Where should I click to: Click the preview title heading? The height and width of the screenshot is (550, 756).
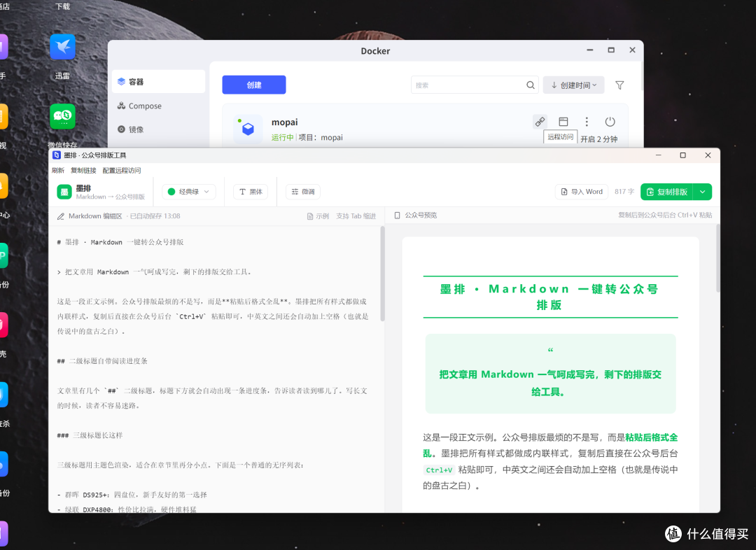(x=550, y=297)
